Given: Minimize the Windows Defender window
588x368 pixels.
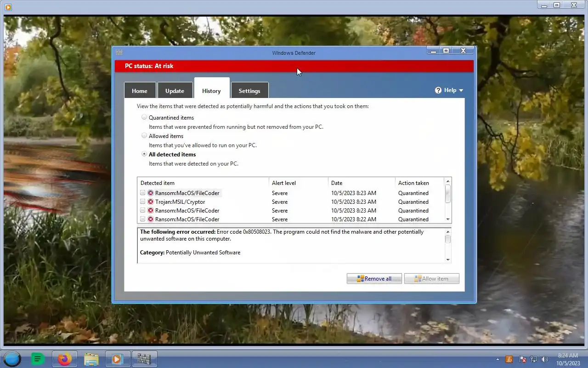Looking at the screenshot, I should [434, 51].
